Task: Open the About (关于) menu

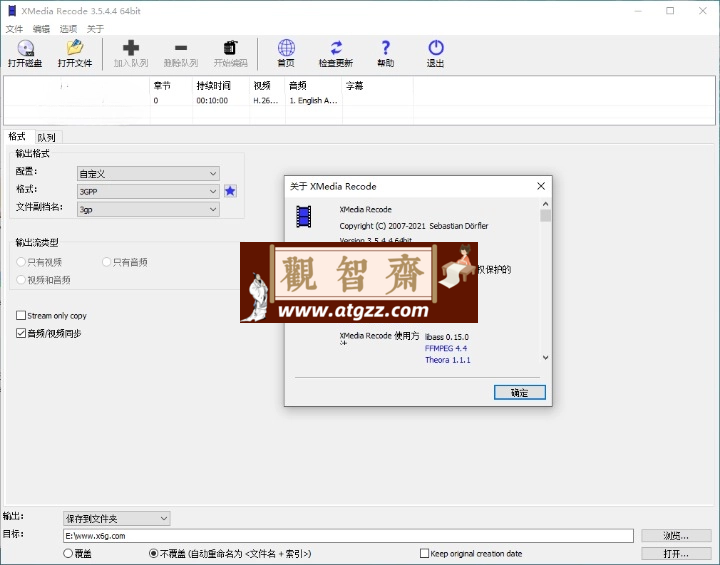Action: [x=95, y=29]
